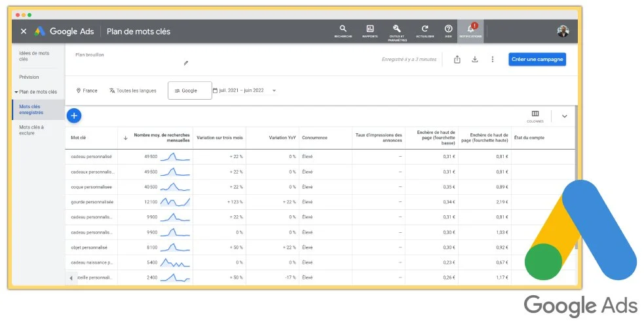Screen dimensions: 644x326
Task: Click the horizontal scroll left arrow in table
Action: (71, 278)
